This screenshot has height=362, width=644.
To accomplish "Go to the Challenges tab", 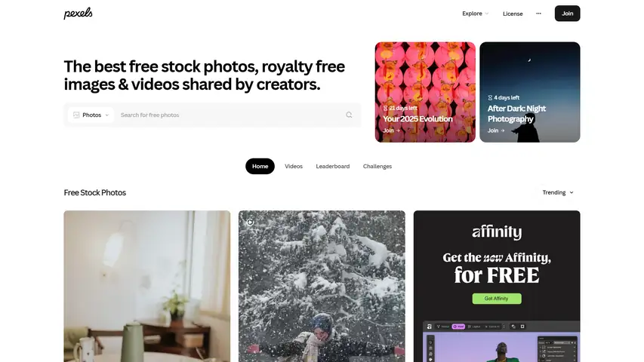I will [377, 166].
